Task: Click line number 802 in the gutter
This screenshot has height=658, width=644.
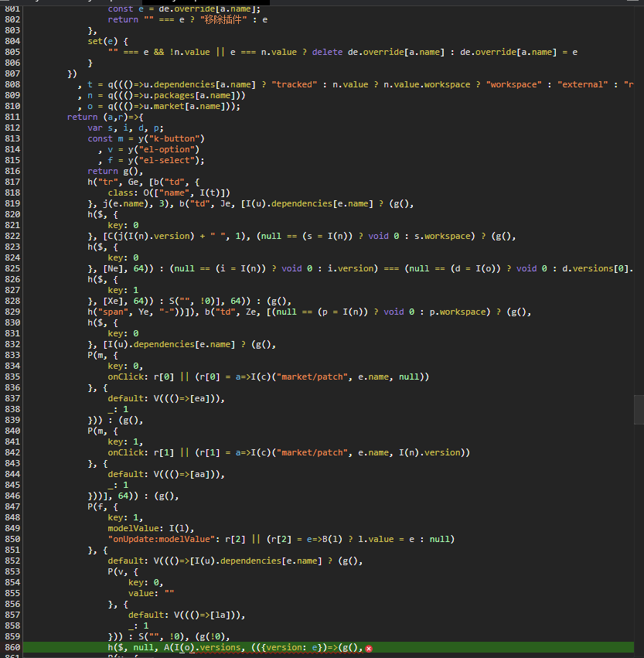Action: (x=12, y=20)
